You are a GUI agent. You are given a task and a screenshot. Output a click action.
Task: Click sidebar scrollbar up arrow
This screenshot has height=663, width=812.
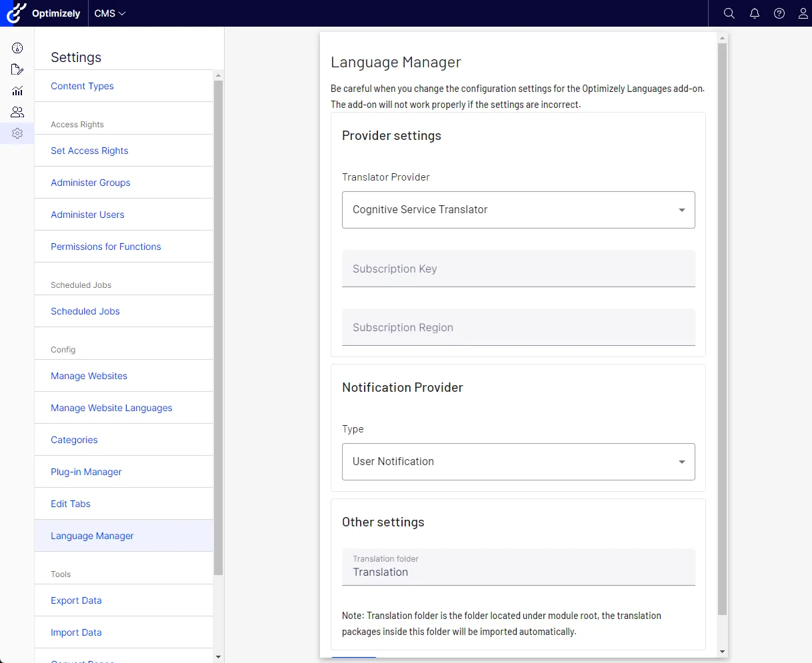[218, 75]
